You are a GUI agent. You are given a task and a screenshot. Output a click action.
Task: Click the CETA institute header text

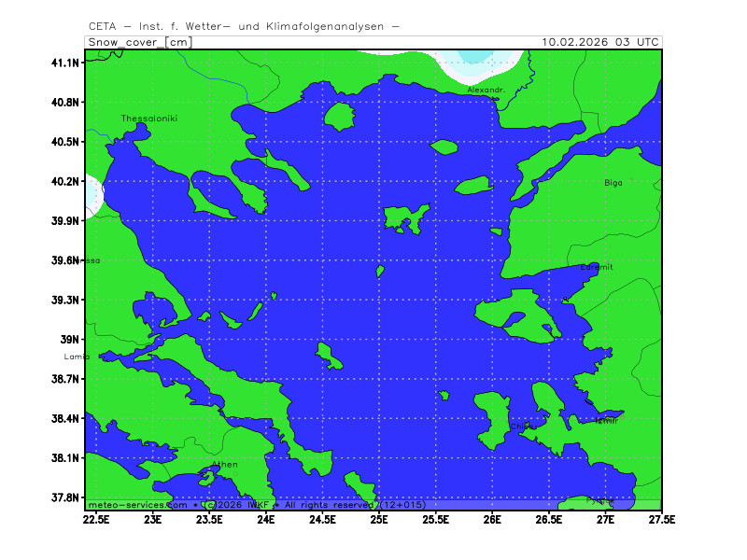tap(244, 26)
